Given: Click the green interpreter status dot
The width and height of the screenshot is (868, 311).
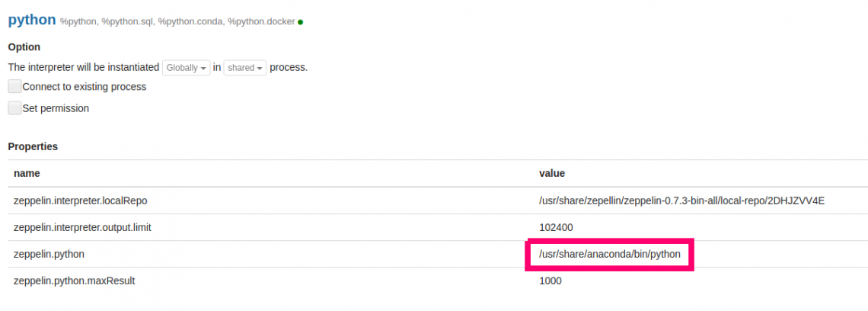Looking at the screenshot, I should tap(301, 22).
